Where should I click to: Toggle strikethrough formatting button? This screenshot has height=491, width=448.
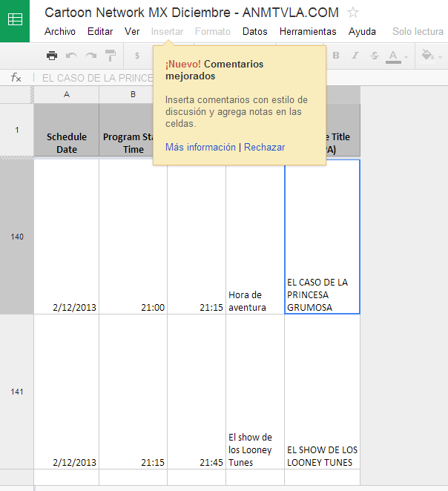tap(374, 56)
